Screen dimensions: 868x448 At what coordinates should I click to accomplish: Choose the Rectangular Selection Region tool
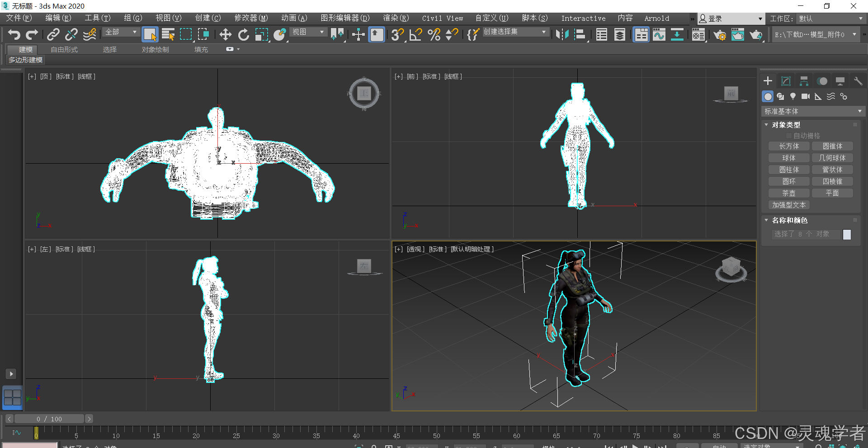186,34
